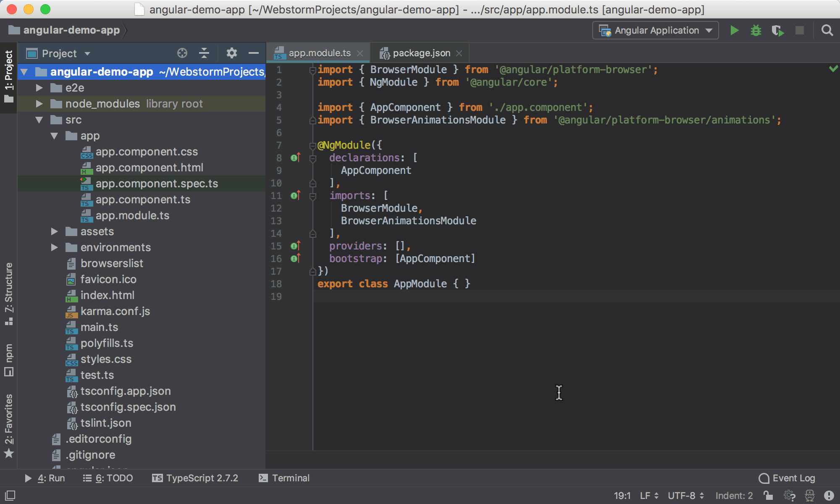The image size is (840, 504).
Task: Select app.component.ts in the tree
Action: [x=143, y=199]
